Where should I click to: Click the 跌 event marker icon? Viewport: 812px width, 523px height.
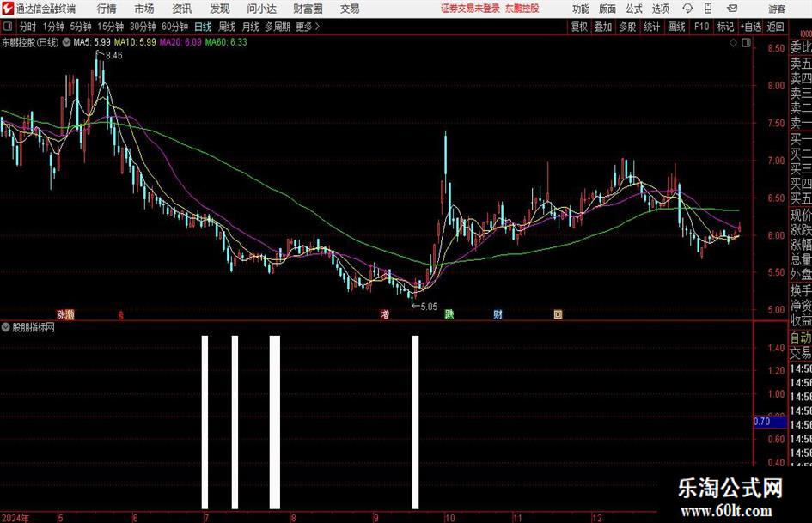click(449, 314)
